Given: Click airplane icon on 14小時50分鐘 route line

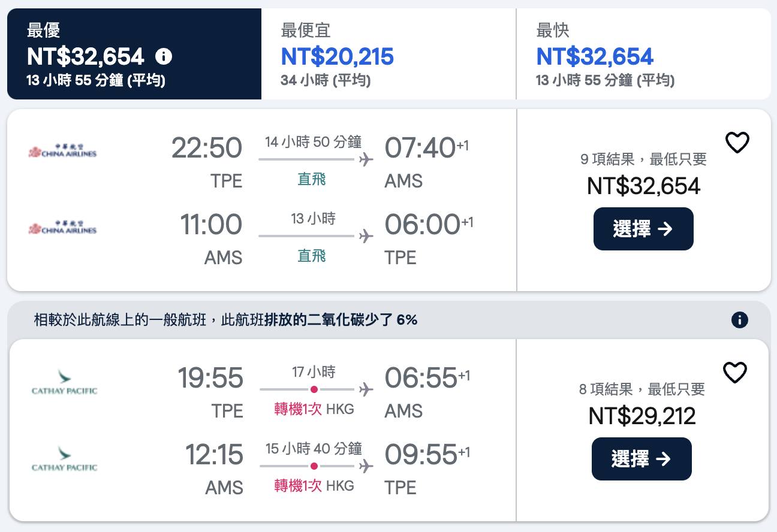Looking at the screenshot, I should pyautogui.click(x=366, y=159).
